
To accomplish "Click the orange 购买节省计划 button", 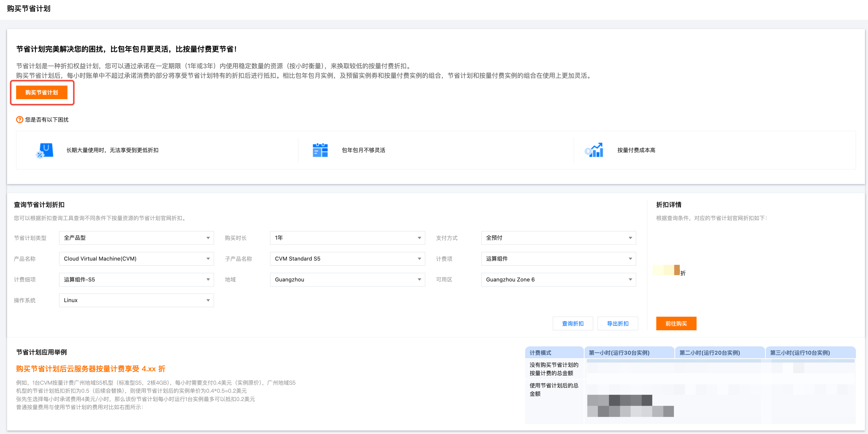I will (x=42, y=92).
